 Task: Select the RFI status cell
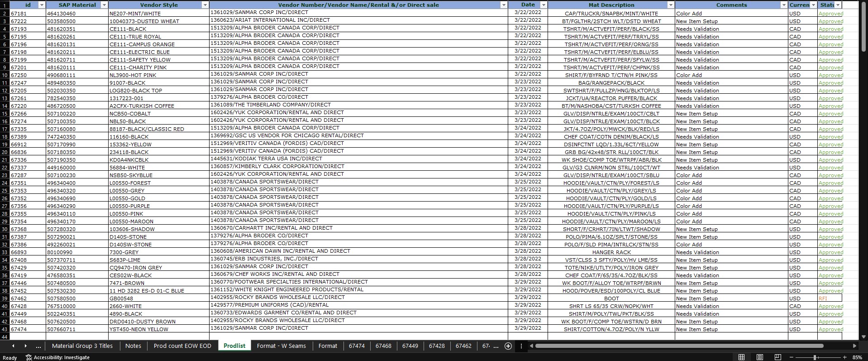(830, 298)
